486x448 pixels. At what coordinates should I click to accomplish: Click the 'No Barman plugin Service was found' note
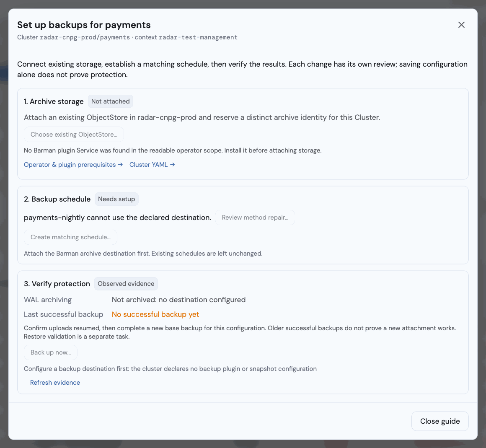173,150
